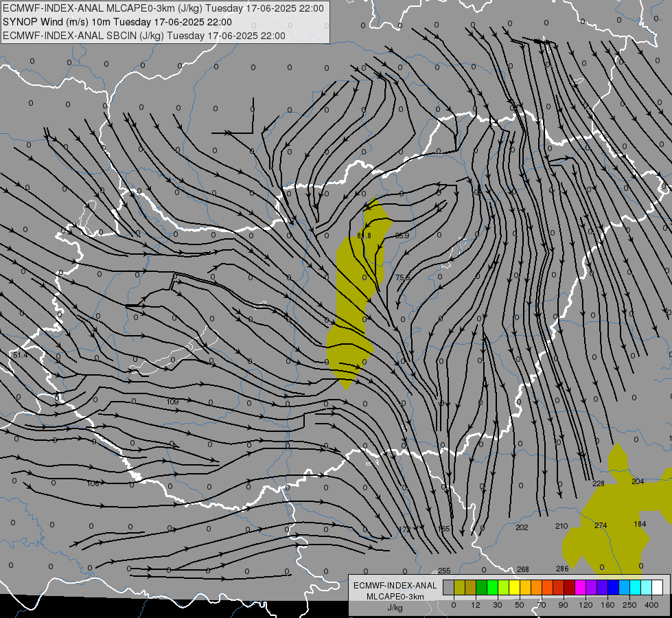Click the legend tick label 50
The image size is (672, 618).
(x=520, y=605)
